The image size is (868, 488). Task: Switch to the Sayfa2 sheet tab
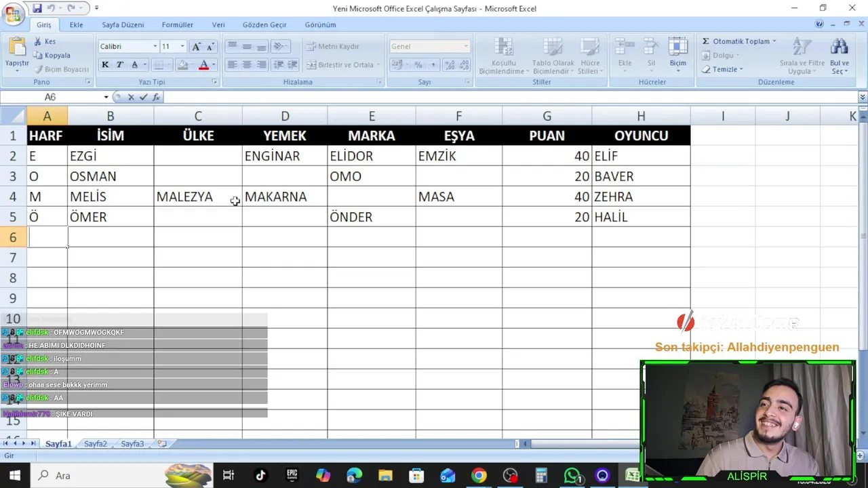(96, 444)
